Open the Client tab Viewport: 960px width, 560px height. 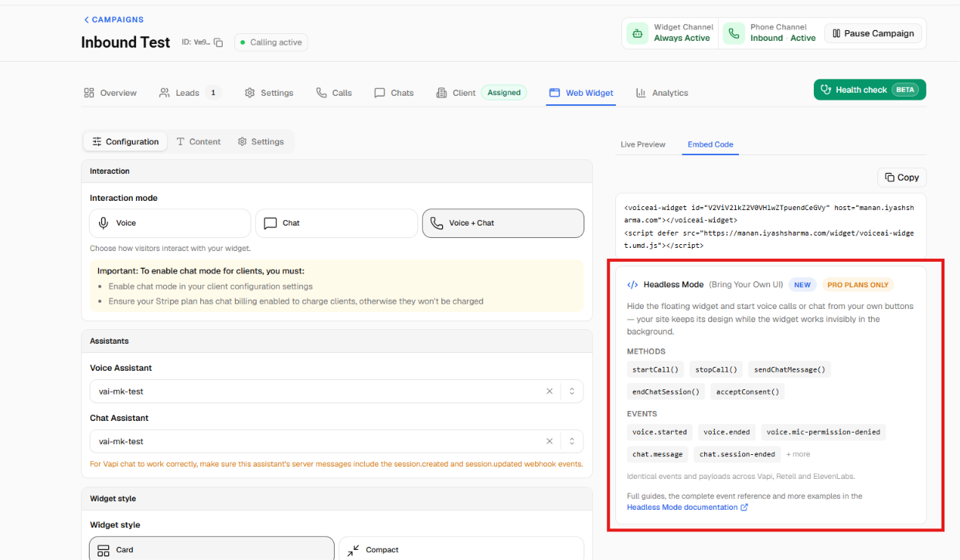pos(456,93)
